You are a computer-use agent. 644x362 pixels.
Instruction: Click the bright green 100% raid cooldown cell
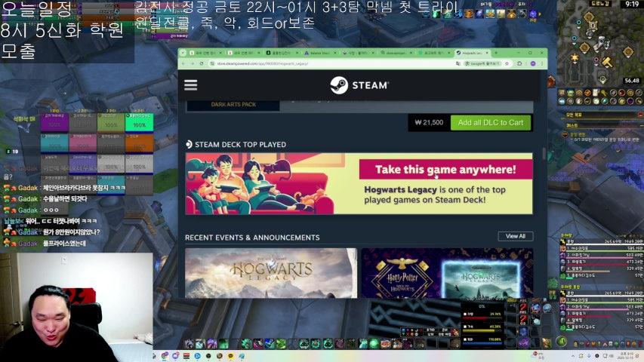pos(140,123)
